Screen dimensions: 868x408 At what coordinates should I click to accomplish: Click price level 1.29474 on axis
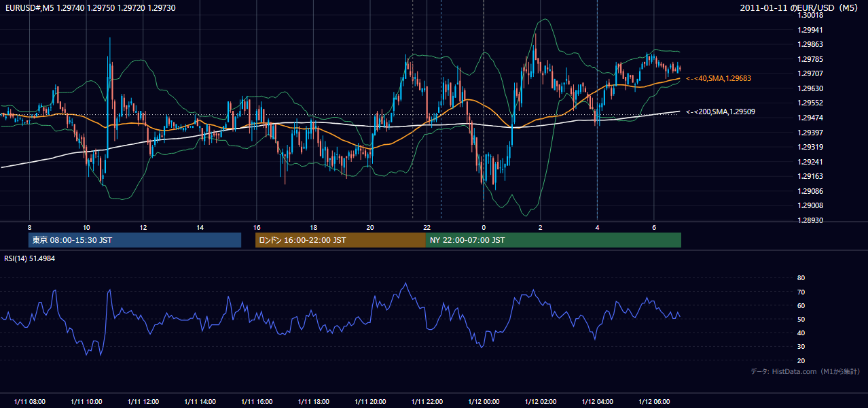tap(810, 118)
